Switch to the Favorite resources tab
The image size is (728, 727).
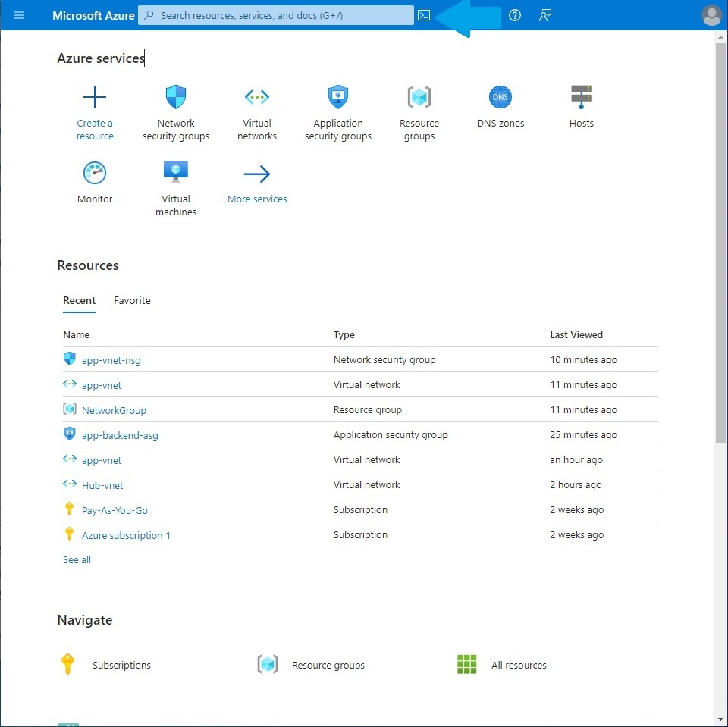coord(132,300)
